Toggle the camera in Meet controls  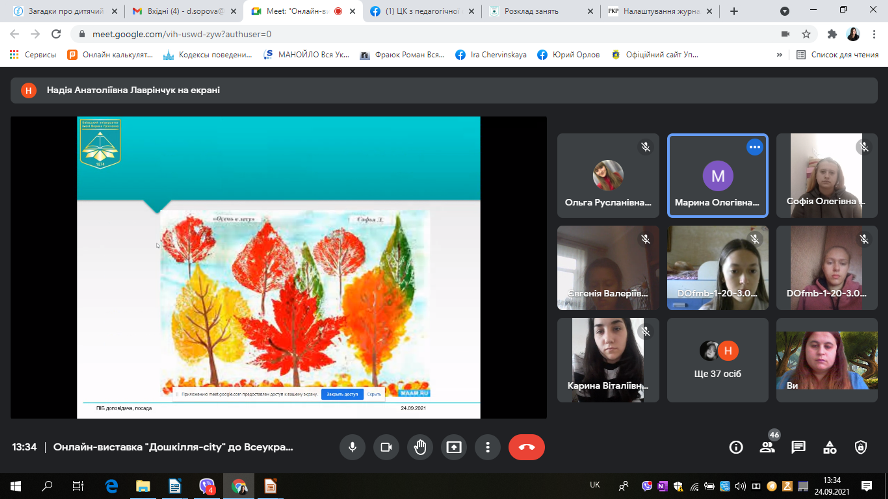(x=386, y=447)
